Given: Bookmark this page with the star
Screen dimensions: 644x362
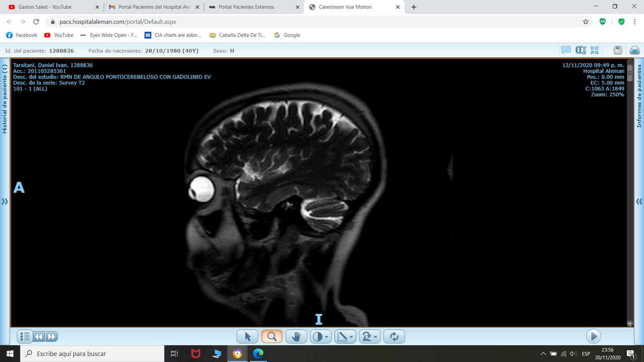Looking at the screenshot, I should click(x=586, y=22).
